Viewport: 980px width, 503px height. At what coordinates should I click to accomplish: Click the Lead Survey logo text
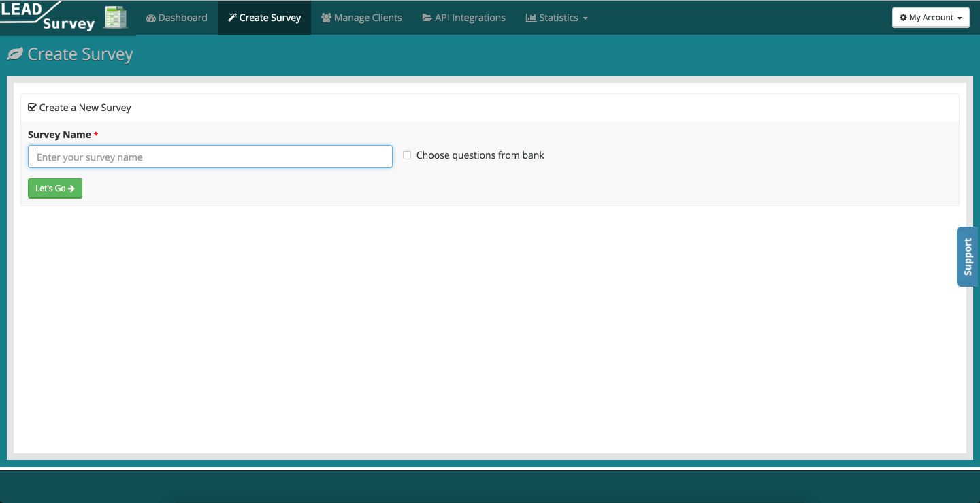coord(48,17)
